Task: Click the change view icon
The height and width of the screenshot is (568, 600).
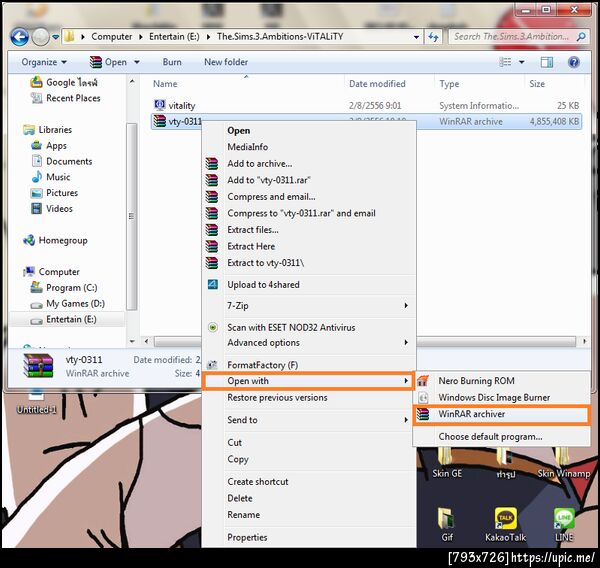Action: (505, 62)
